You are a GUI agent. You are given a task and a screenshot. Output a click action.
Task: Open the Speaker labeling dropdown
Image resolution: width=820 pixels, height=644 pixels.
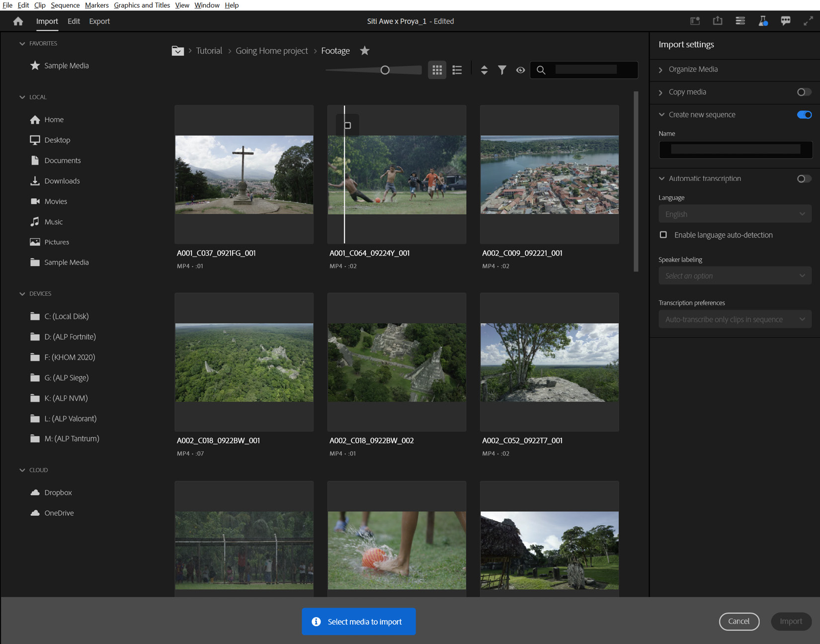point(735,276)
